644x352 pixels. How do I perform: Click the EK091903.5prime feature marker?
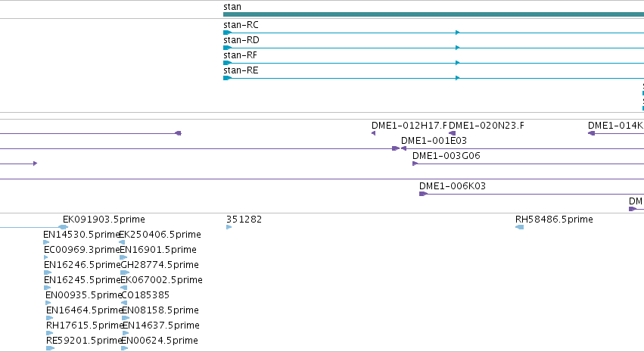pyautogui.click(x=64, y=227)
